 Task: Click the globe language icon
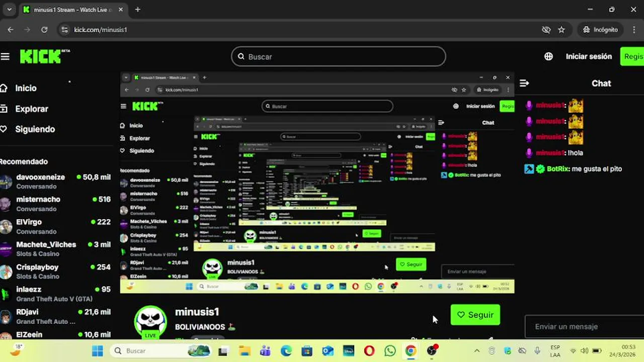[548, 56]
